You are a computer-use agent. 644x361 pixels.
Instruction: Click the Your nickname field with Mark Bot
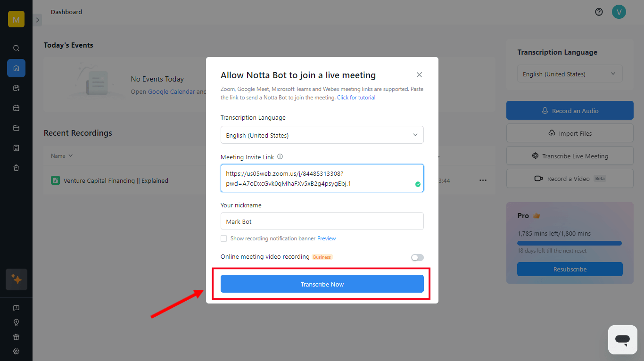[x=322, y=221]
